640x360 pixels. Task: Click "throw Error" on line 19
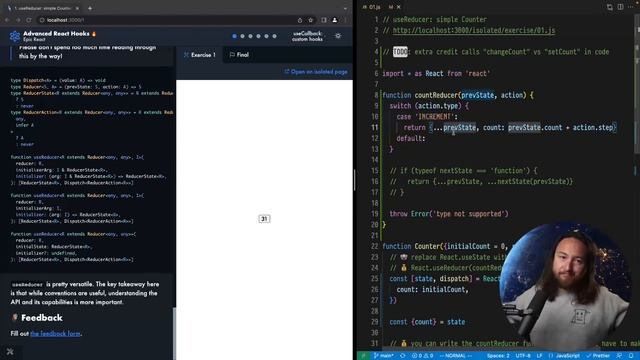tap(408, 214)
